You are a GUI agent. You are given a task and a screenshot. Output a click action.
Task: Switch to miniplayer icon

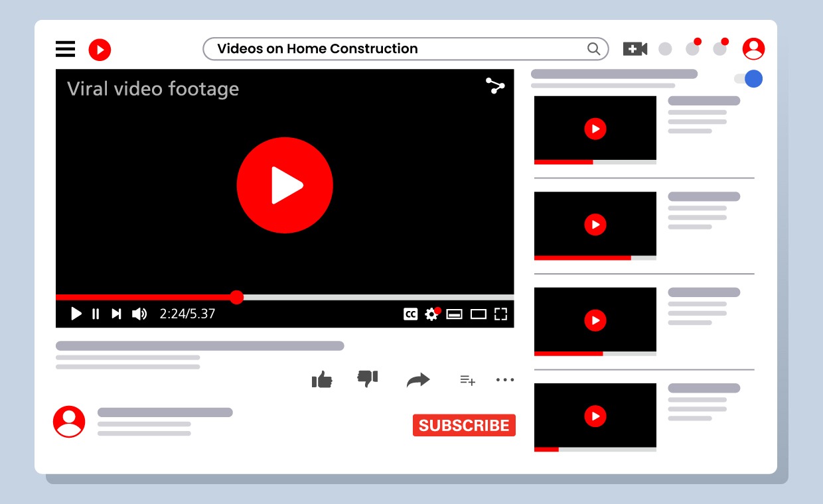point(454,314)
